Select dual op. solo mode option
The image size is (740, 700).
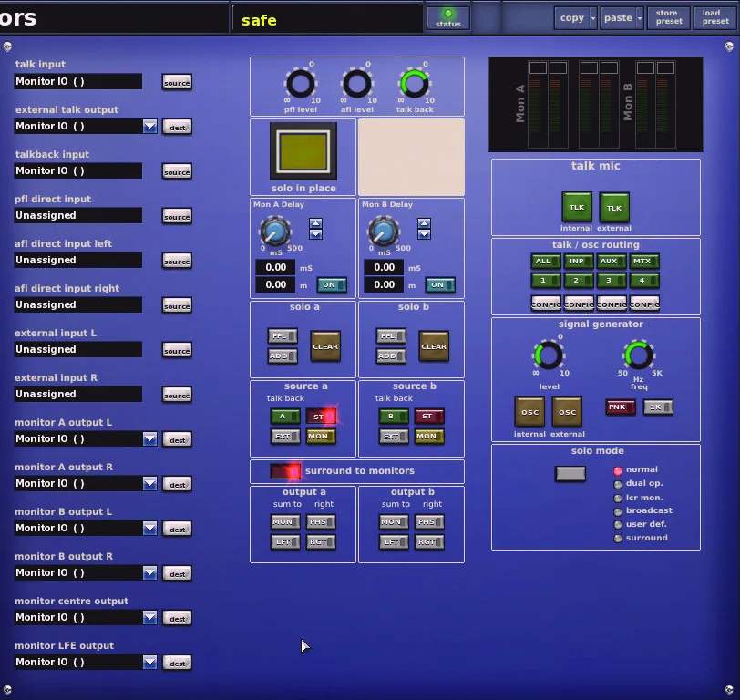click(x=618, y=484)
